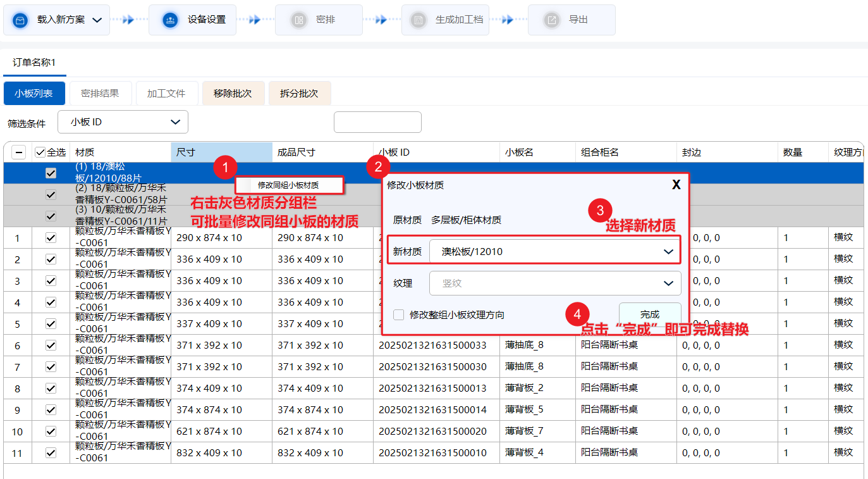Open the 纹理 dropdown showing 竖纹
The width and height of the screenshot is (868, 479).
(x=554, y=283)
